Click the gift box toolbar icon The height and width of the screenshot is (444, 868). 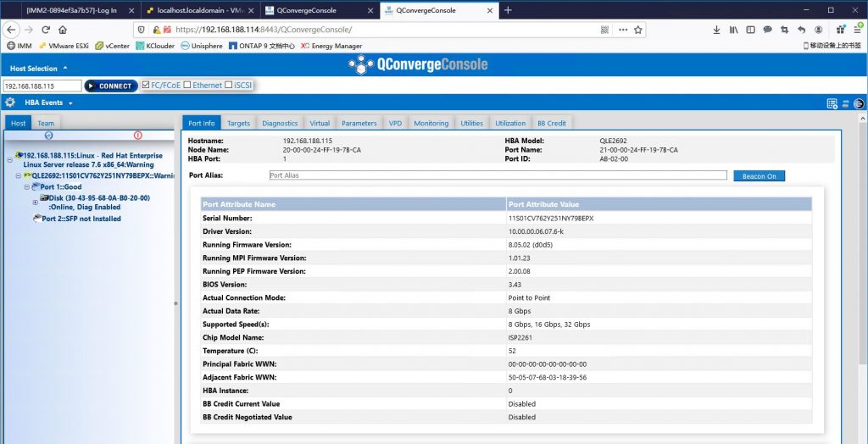point(841,29)
